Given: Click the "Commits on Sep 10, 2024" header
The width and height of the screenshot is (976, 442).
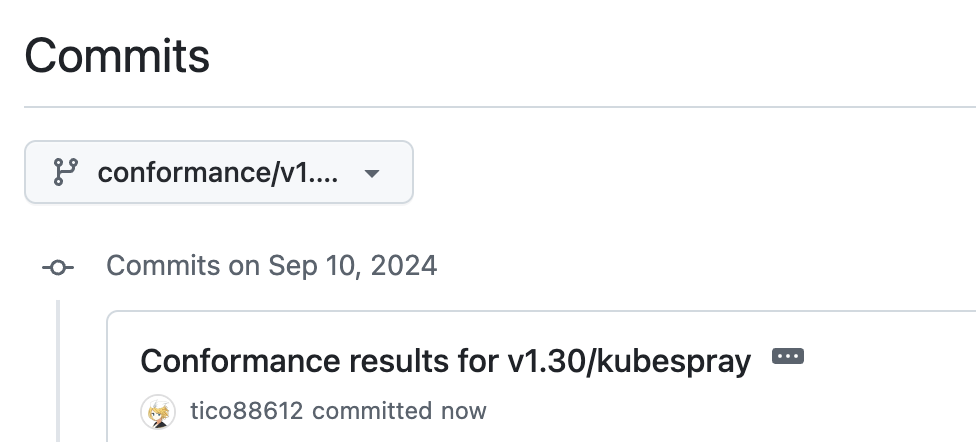Looking at the screenshot, I should [271, 266].
